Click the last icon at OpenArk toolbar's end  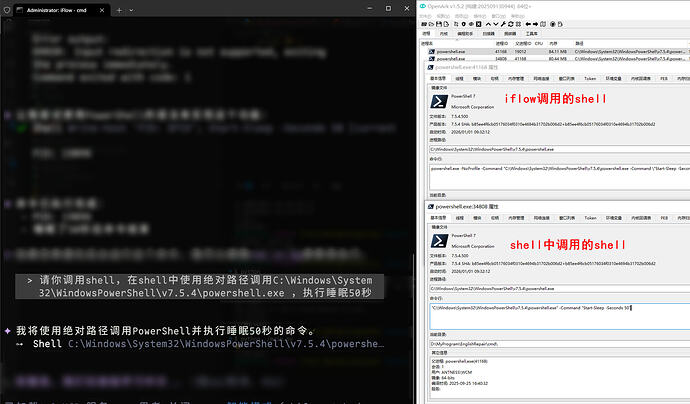tap(561, 24)
